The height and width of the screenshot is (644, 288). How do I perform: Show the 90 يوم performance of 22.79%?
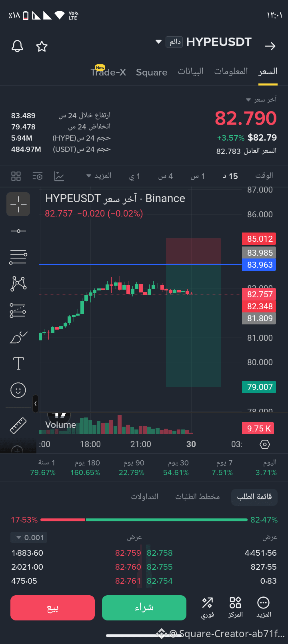tap(132, 468)
